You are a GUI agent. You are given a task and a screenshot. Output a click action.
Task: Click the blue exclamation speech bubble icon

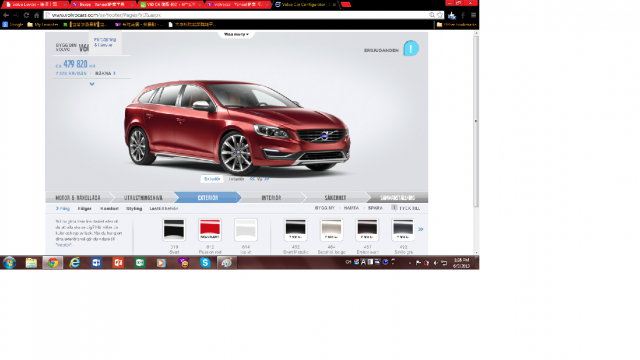click(411, 48)
